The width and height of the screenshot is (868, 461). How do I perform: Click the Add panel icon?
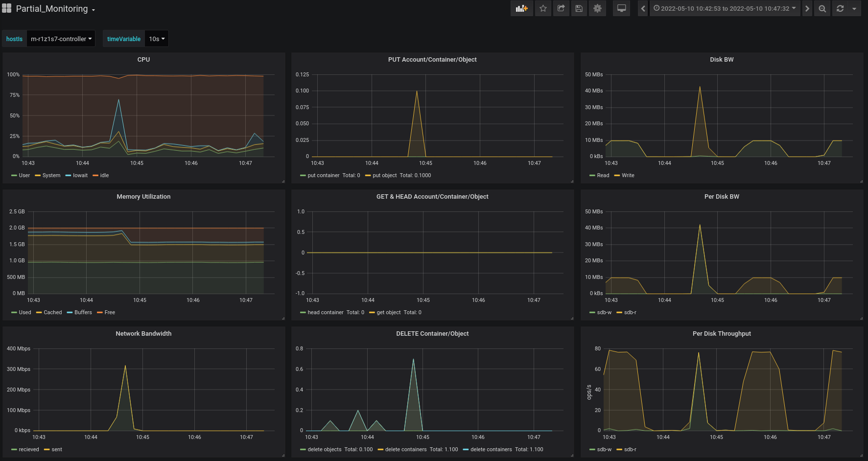[x=521, y=8]
